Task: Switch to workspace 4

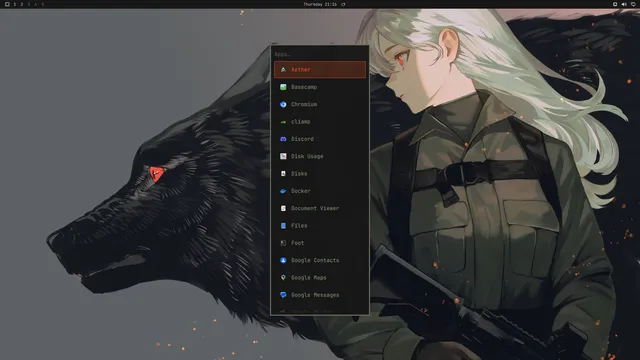Action: [36, 4]
